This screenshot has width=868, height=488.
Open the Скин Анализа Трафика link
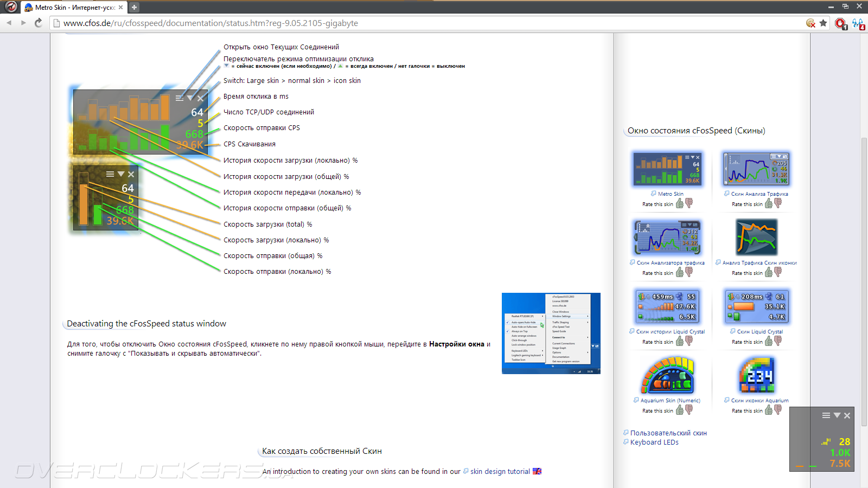(759, 194)
